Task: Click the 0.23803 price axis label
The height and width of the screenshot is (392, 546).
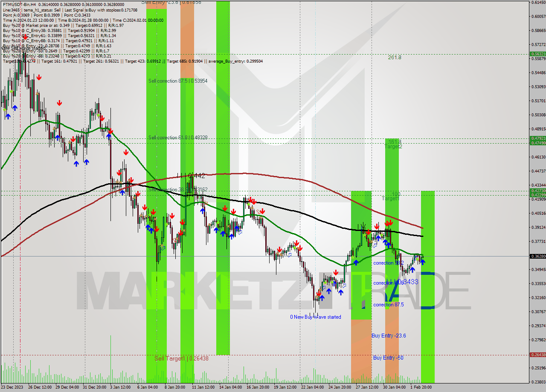Action: [538, 382]
